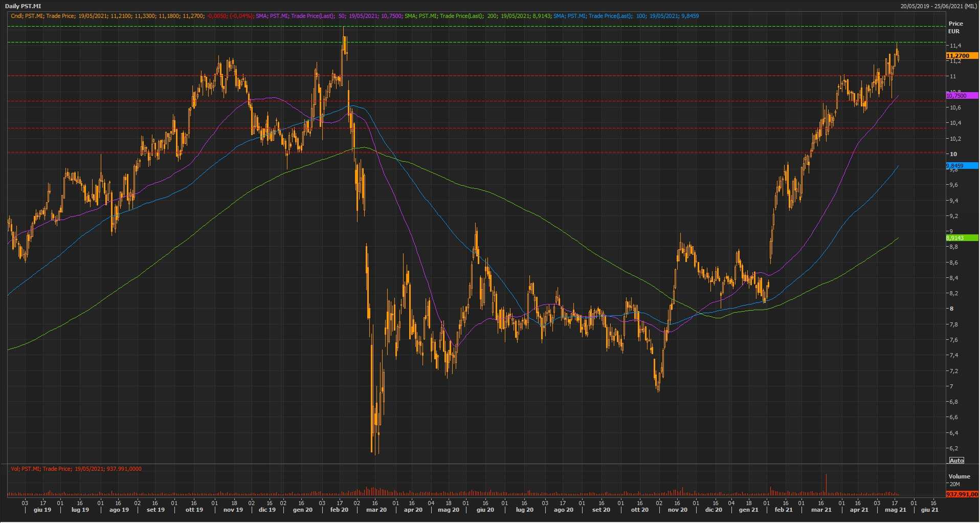Viewport: 980px width, 523px height.
Task: Click the red 937.991,00 volume tag
Action: point(962,494)
